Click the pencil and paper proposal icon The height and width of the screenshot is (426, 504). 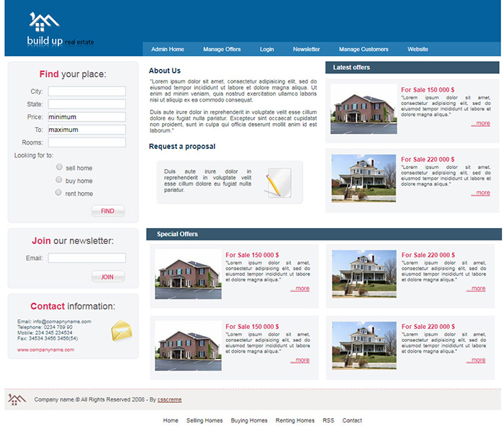(279, 182)
